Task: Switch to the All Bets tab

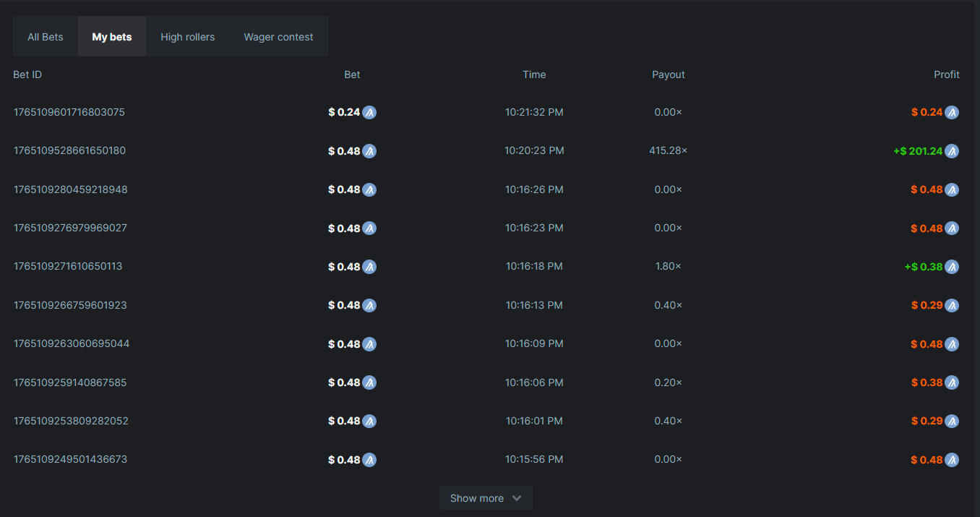Action: pos(46,36)
